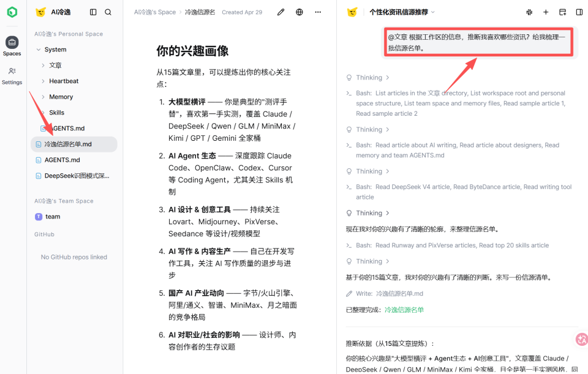Click the search icon in the sidebar header

(x=108, y=12)
